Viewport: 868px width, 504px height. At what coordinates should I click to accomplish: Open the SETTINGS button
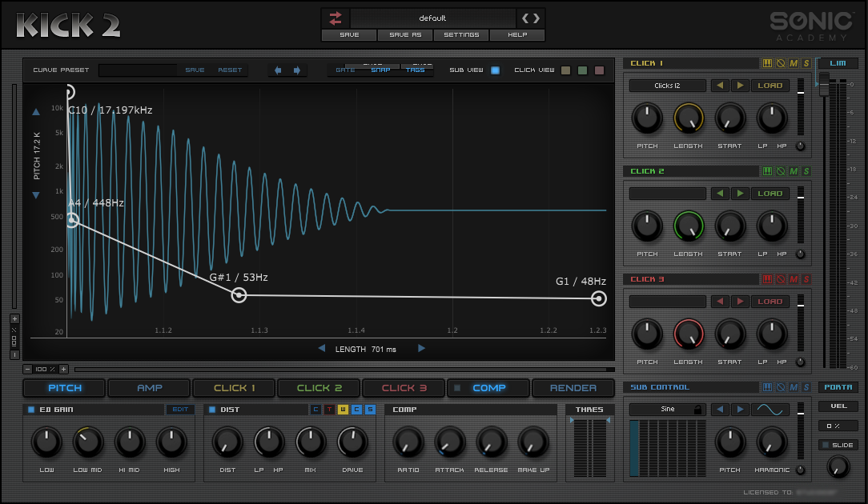click(462, 35)
